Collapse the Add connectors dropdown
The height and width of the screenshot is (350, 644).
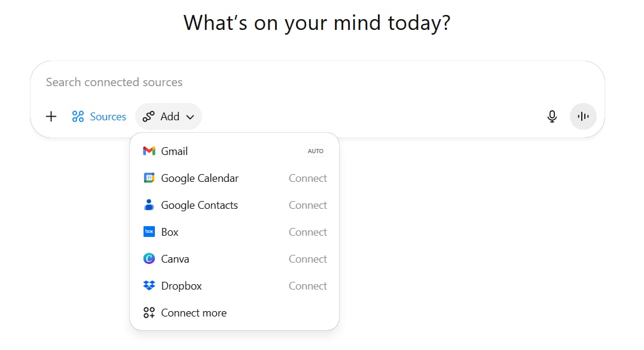pos(169,117)
